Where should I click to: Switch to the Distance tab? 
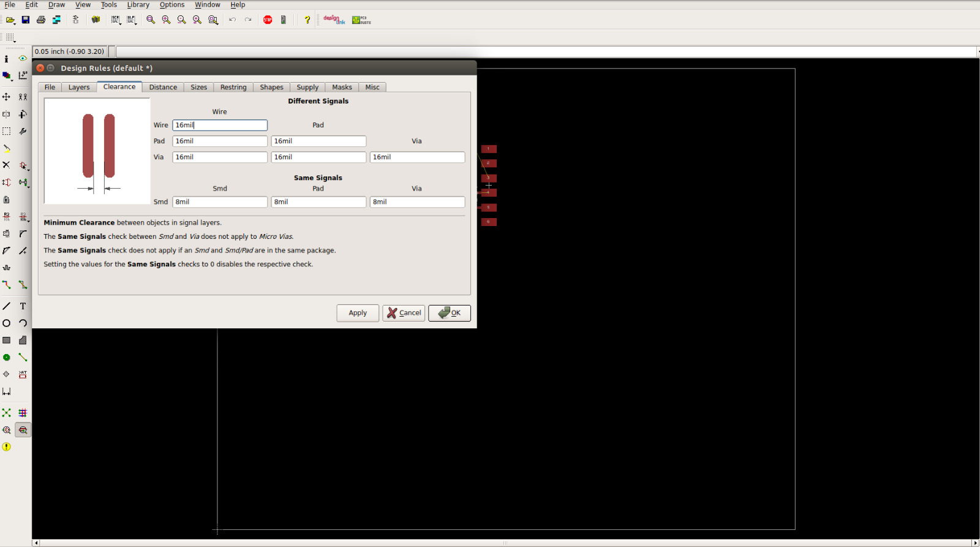(163, 87)
